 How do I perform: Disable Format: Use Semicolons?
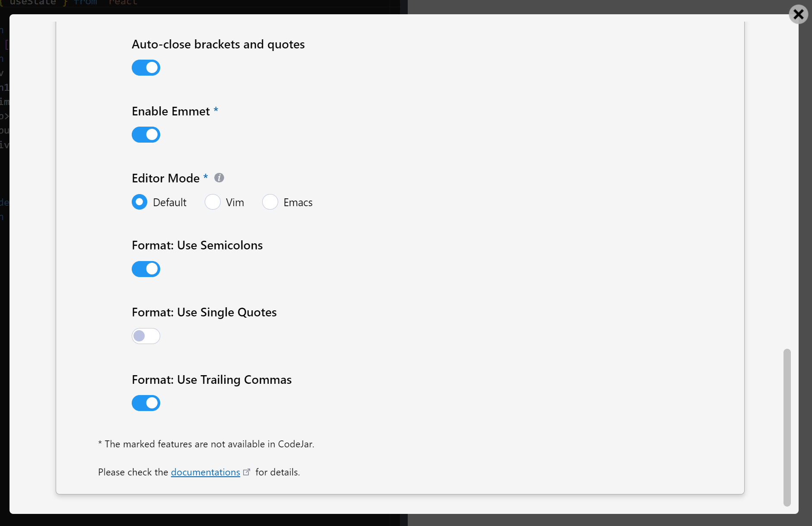pos(146,269)
